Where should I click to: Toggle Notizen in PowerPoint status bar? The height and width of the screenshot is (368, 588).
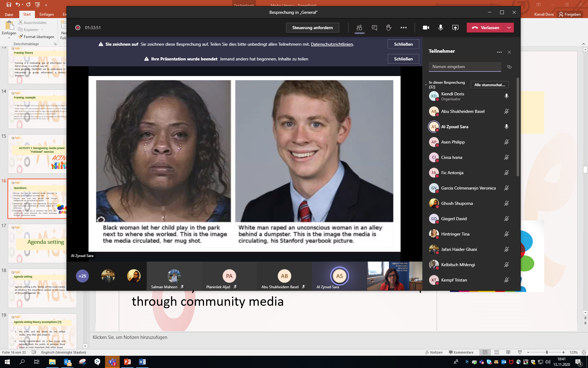[x=434, y=352]
